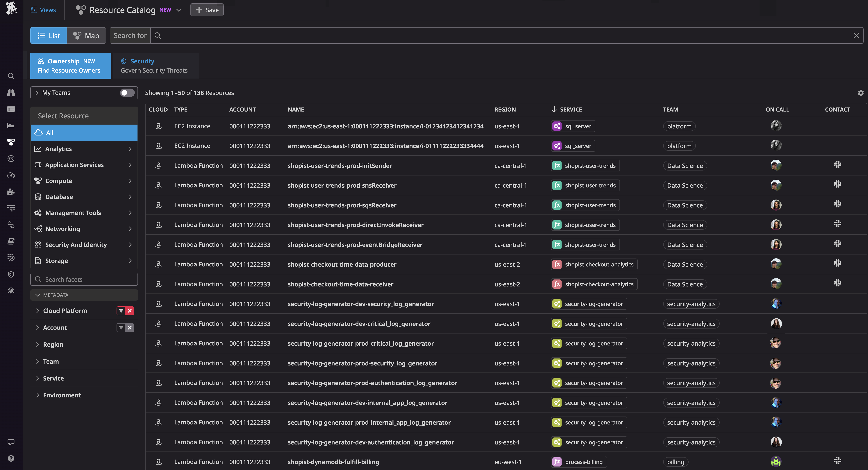
Task: Remove the Cloud Platform filter with its red X
Action: 130,311
